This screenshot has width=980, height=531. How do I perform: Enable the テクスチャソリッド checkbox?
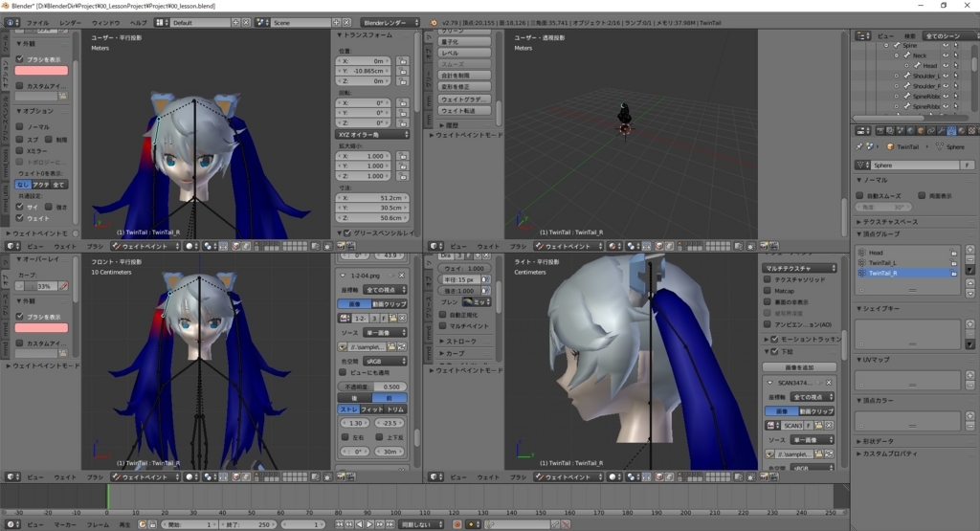click(768, 279)
